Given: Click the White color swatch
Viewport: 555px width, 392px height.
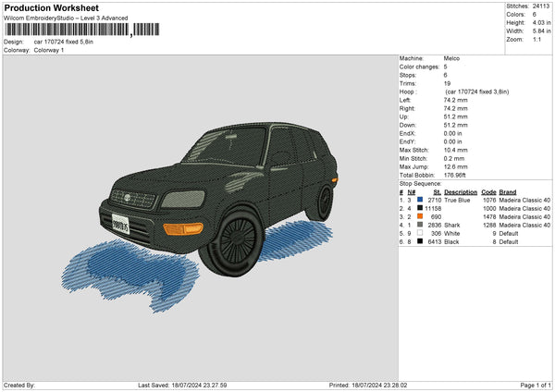Looking at the screenshot, I should [420, 233].
